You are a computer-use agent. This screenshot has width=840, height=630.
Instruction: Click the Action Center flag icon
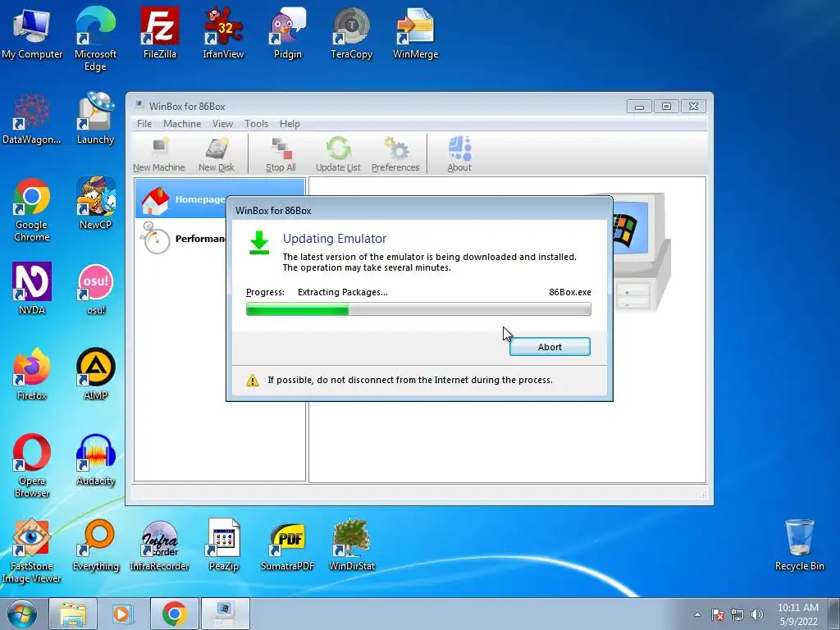click(718, 615)
